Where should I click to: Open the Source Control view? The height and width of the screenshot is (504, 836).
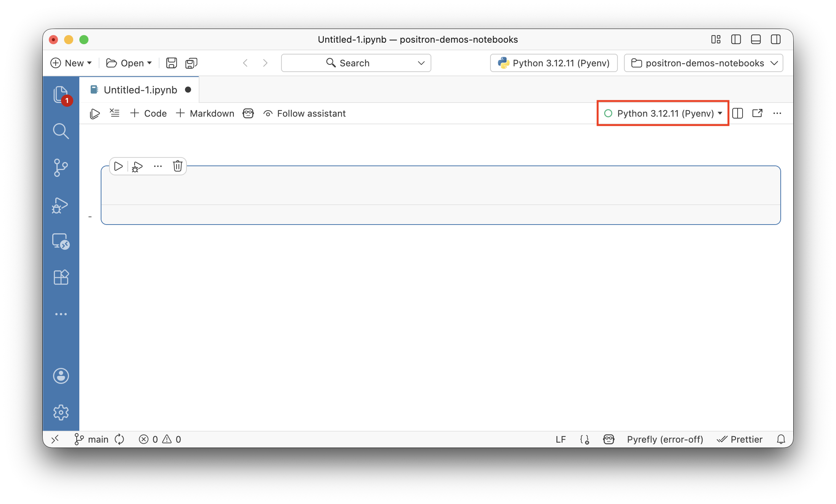pyautogui.click(x=61, y=168)
